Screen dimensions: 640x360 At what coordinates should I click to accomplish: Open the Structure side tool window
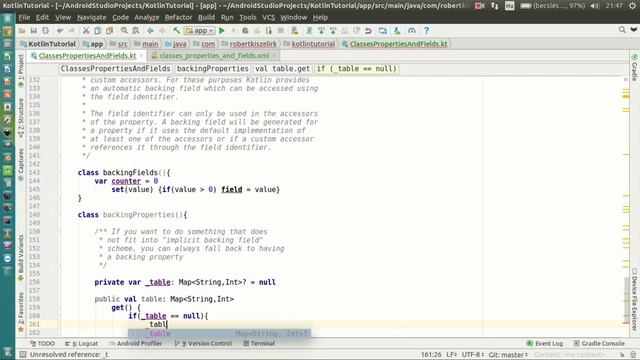[x=21, y=118]
